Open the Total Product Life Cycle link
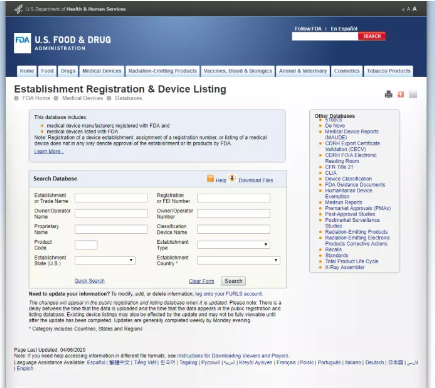435x388 pixels. (x=352, y=261)
